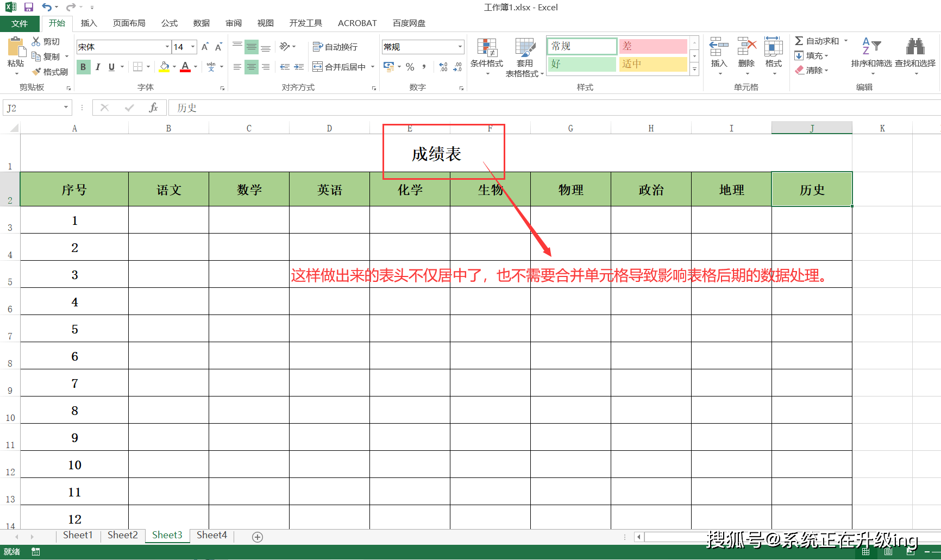Viewport: 941px width, 560px height.
Task: Click 查找和选择 (Find & Select)
Action: [915, 54]
